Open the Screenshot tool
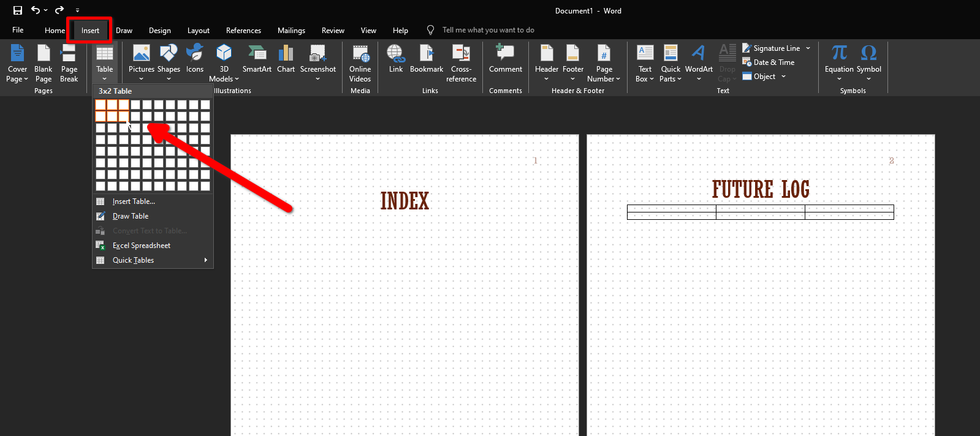The image size is (980, 436). (x=317, y=63)
